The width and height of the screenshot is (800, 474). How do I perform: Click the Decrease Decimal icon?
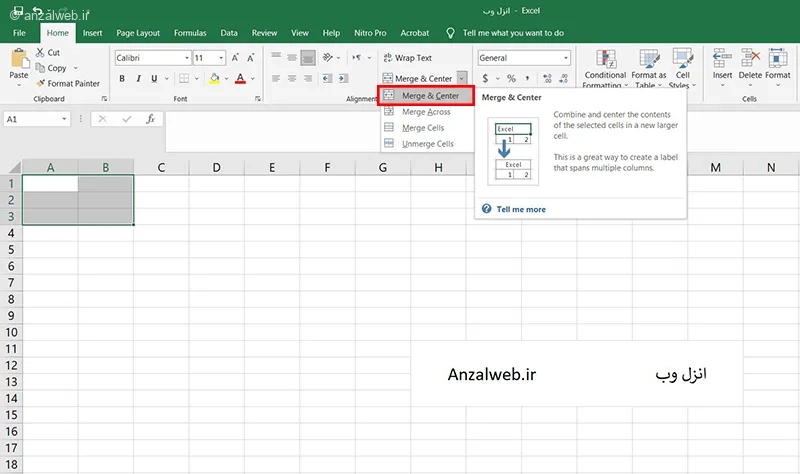(564, 79)
